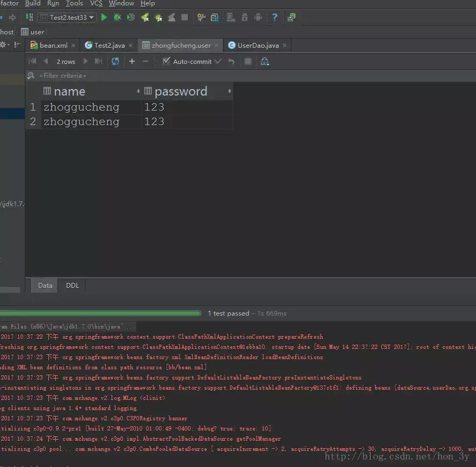Delete selected row with minus icon
This screenshot has width=476, height=467.
pos(145,62)
